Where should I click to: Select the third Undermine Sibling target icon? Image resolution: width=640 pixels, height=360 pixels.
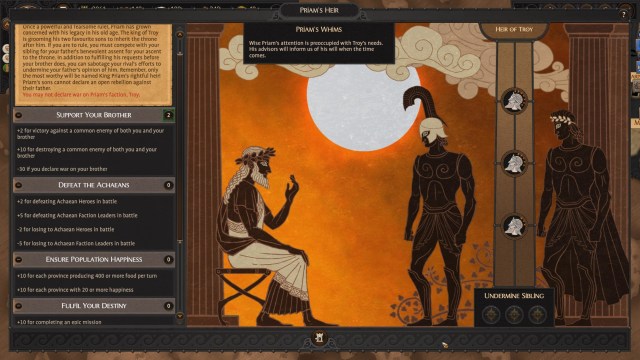538,315
